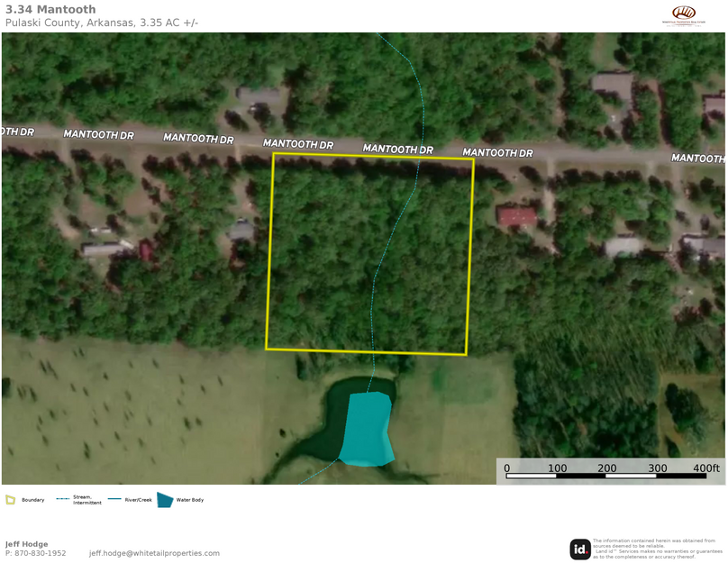Click the red-roofed house on the map
The height and width of the screenshot is (563, 728).
click(517, 216)
